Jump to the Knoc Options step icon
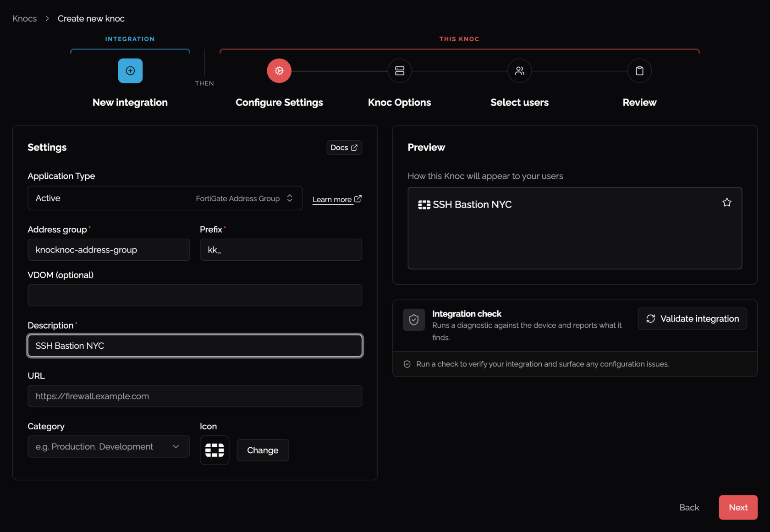 point(399,71)
